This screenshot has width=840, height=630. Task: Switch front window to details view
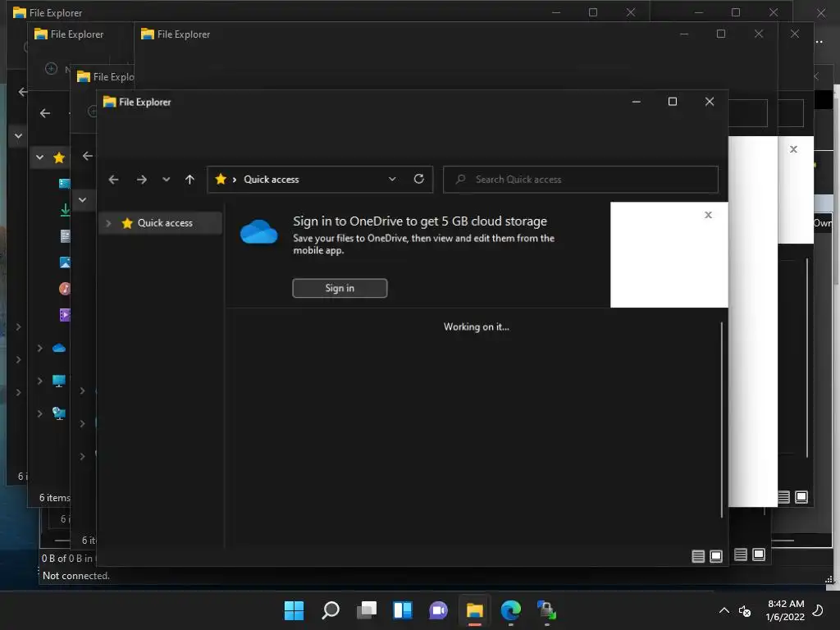(x=698, y=557)
